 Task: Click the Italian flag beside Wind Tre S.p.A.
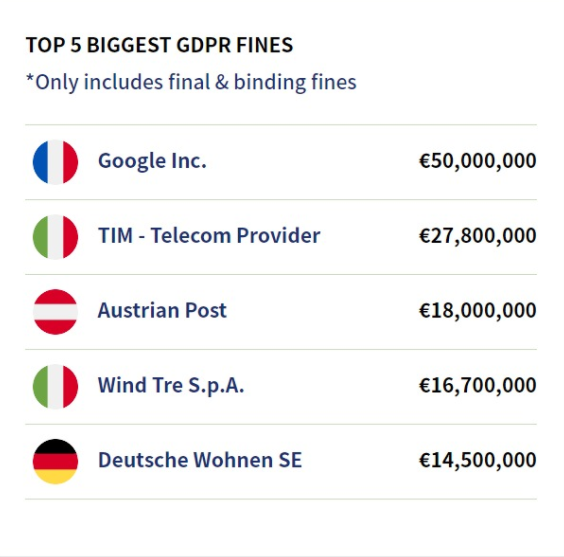(x=55, y=387)
